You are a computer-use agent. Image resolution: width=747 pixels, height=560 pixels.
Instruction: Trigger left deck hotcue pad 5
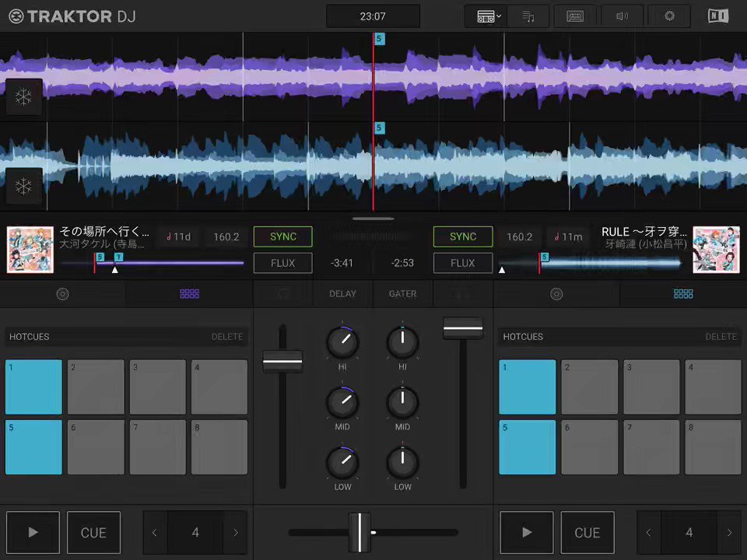pos(33,447)
